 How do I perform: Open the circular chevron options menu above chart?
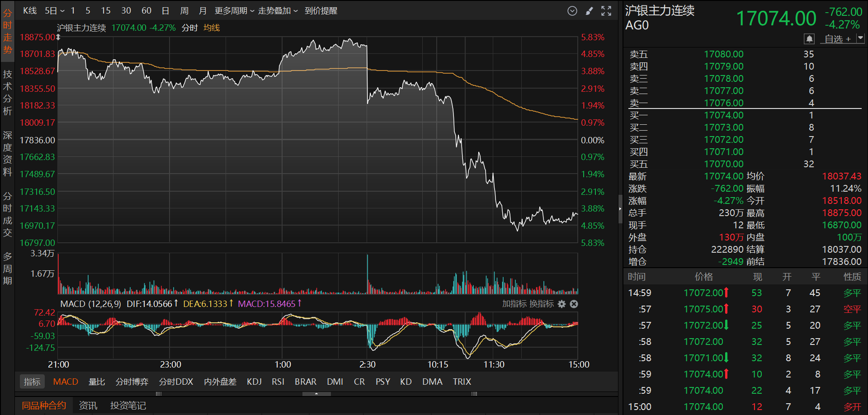[572, 11]
